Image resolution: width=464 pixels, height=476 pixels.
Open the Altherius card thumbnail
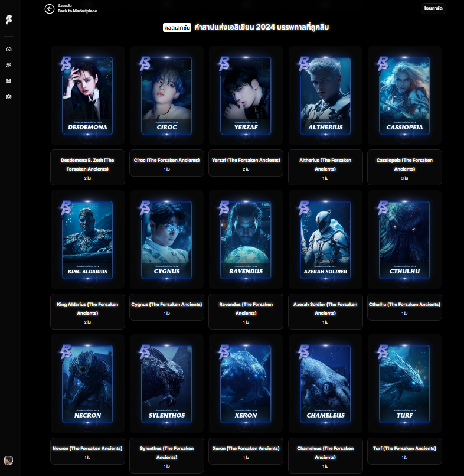point(325,95)
